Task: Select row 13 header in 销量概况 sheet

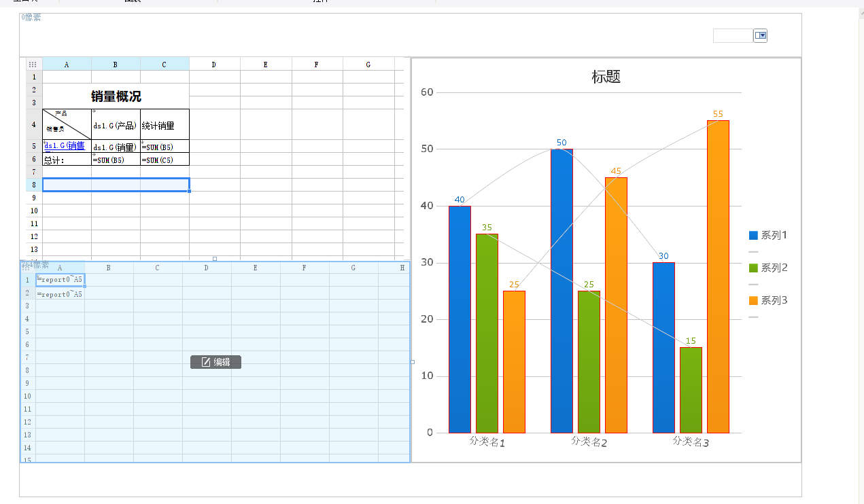Action: pos(34,249)
